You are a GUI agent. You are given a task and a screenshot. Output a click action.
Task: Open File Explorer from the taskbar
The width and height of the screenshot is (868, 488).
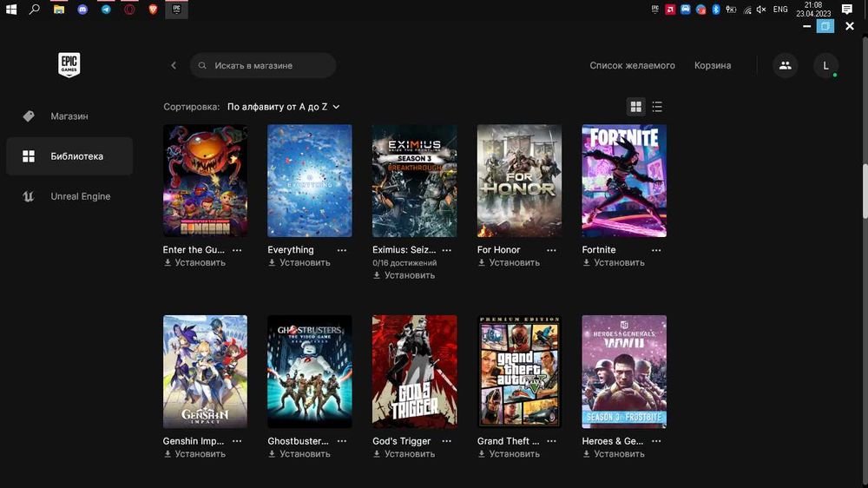point(59,9)
